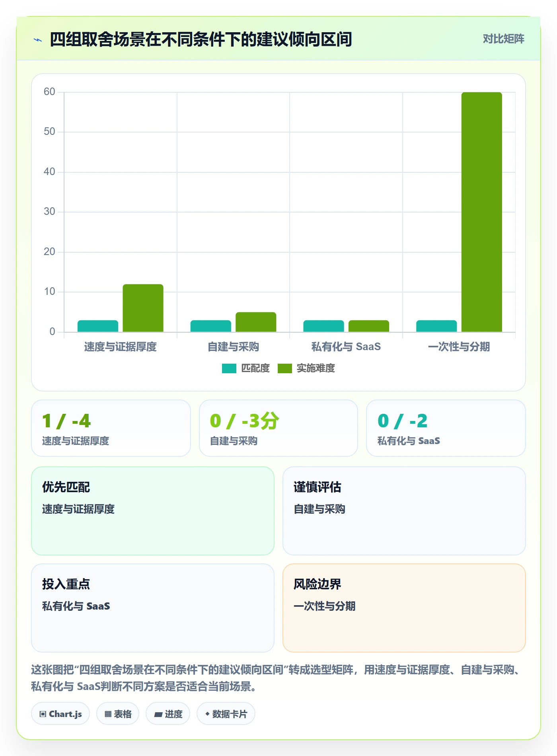Click the lightning icon beside the title

[38, 40]
